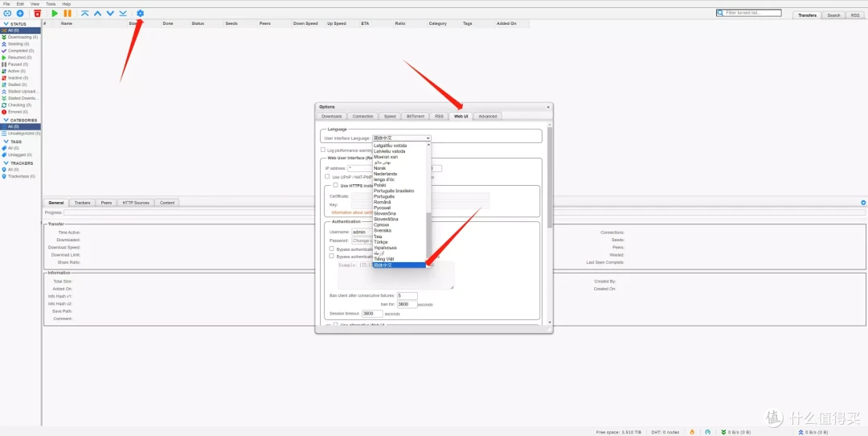Collapse the STATUS sidebar section

[x=6, y=24]
